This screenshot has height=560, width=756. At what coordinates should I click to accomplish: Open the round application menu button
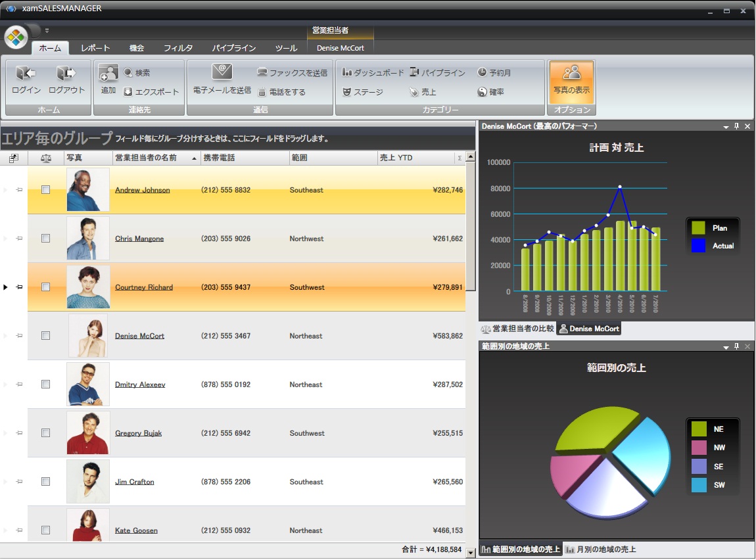pyautogui.click(x=16, y=37)
